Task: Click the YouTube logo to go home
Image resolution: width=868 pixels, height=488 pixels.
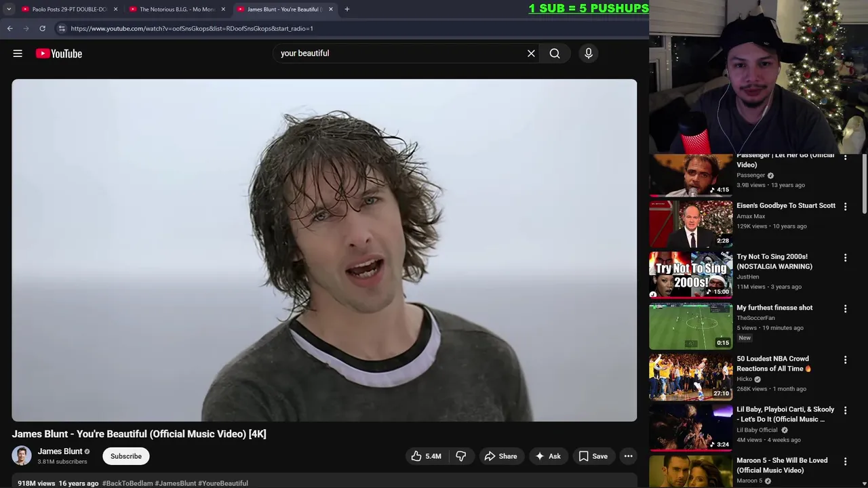Action: pos(59,54)
